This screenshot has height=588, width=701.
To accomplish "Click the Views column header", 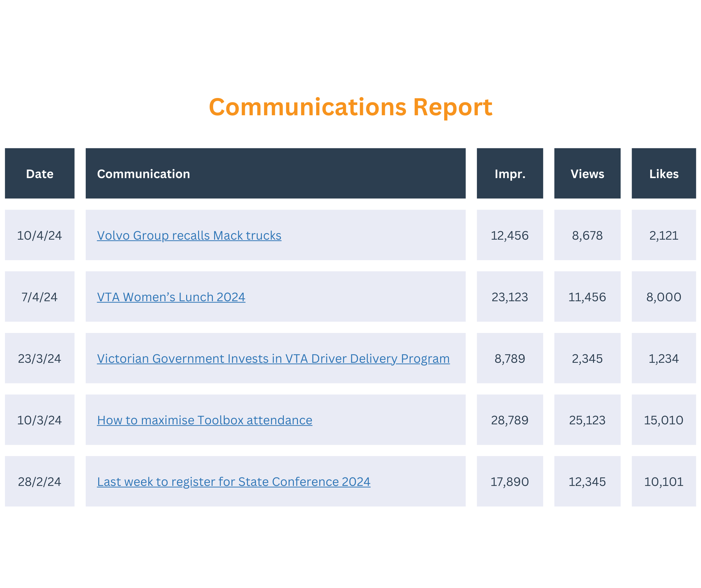I will point(587,174).
